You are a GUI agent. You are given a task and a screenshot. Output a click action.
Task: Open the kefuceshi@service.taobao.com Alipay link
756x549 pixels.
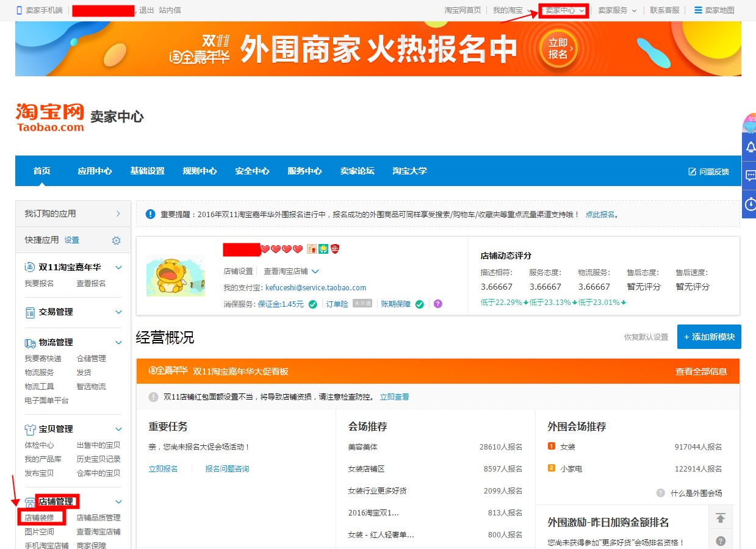(315, 288)
